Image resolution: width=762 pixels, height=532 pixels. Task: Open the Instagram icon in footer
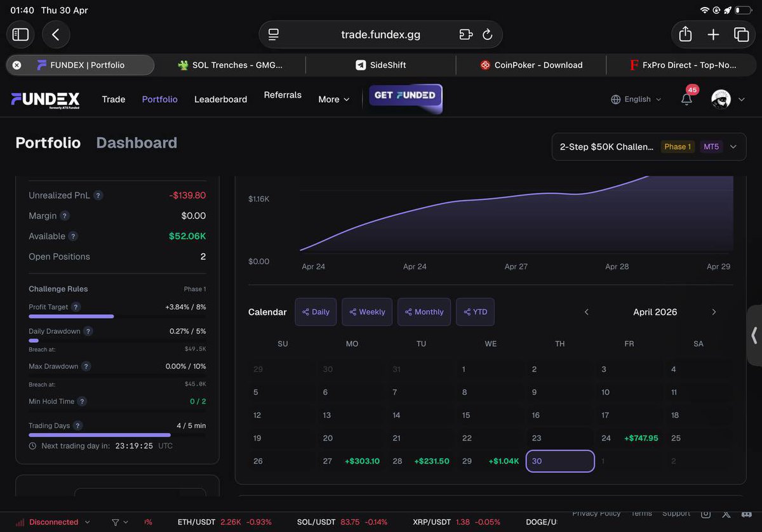pyautogui.click(x=706, y=514)
